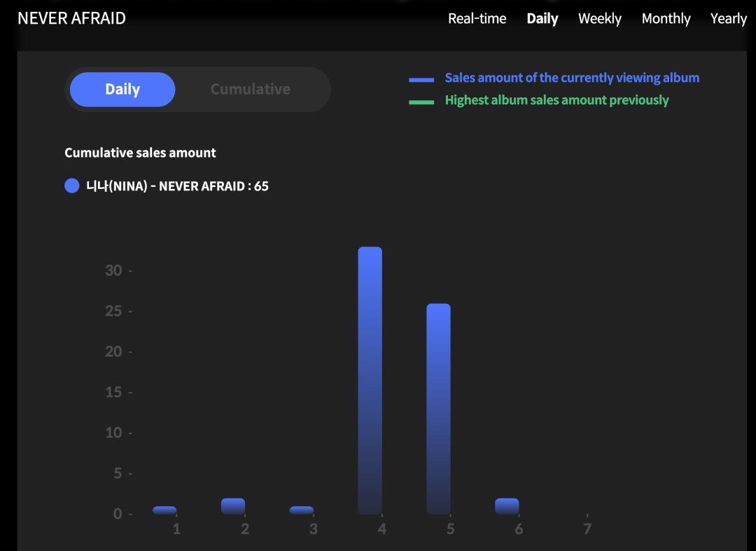Click the day 6 sales bar
This screenshot has width=756, height=551.
coord(507,506)
